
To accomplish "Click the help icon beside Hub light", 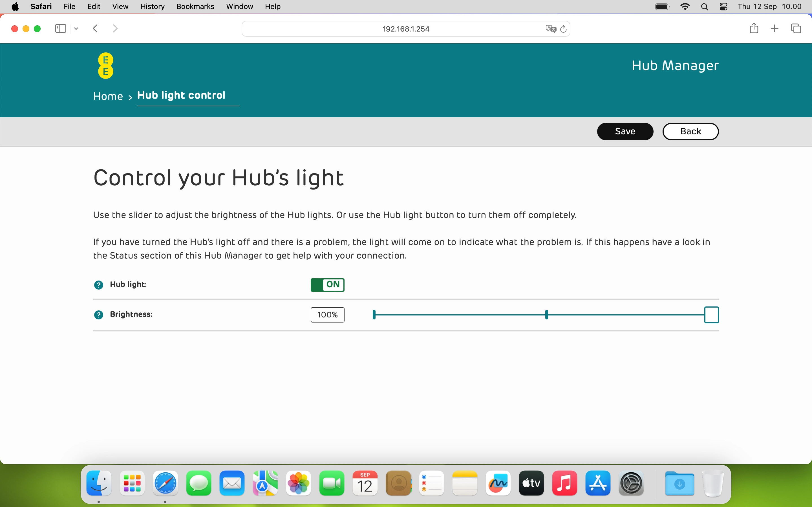I will pyautogui.click(x=99, y=285).
